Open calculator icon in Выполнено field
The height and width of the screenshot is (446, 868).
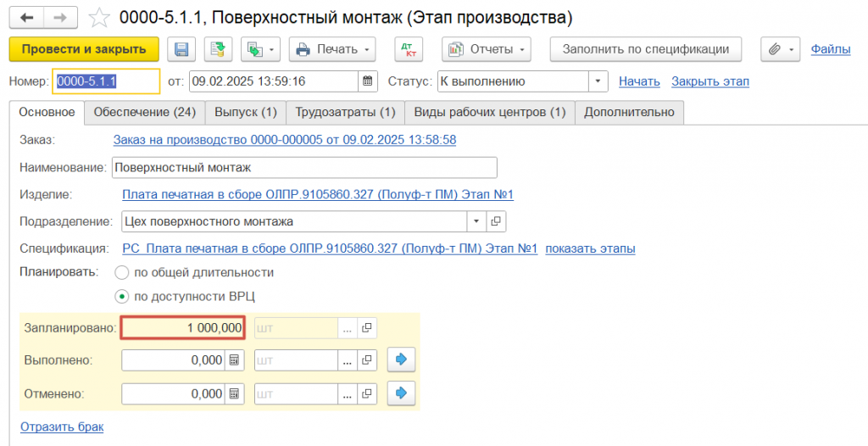click(x=234, y=360)
